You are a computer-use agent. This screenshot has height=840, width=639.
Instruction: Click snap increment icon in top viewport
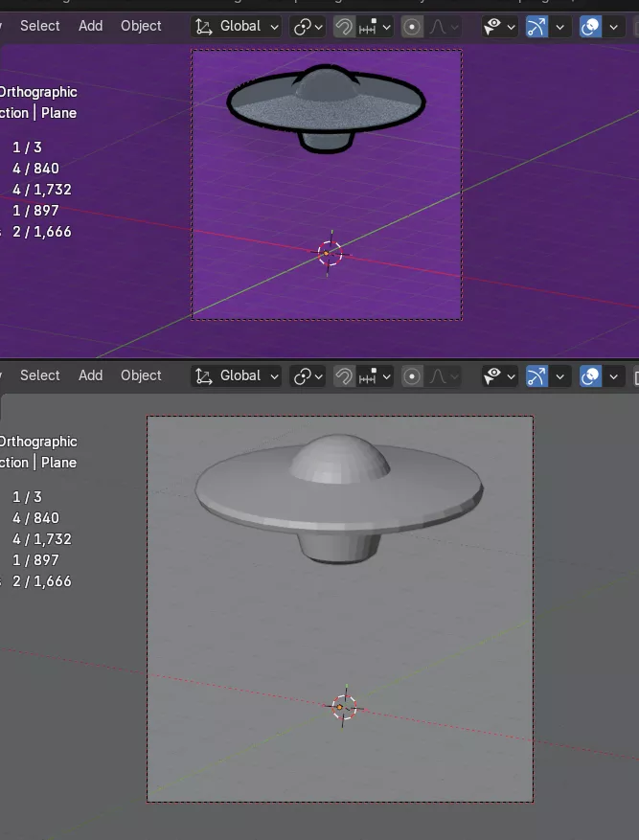click(368, 27)
